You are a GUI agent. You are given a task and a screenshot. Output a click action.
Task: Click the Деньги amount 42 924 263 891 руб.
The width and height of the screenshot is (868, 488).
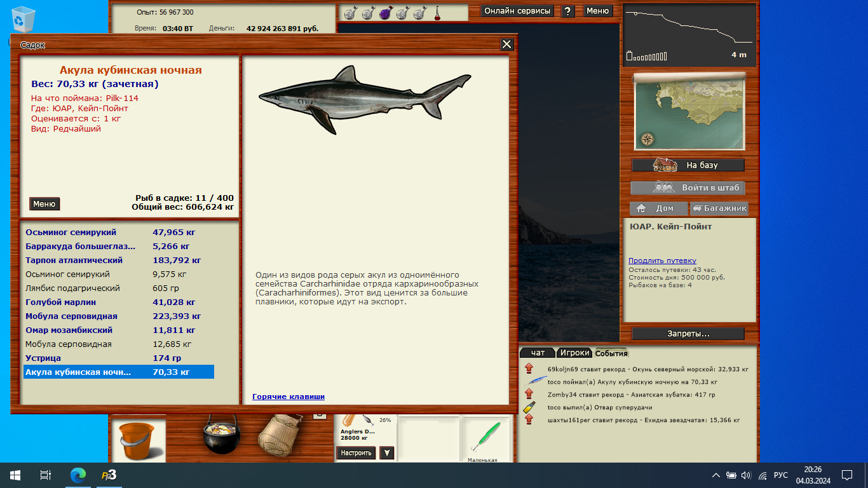pos(282,29)
